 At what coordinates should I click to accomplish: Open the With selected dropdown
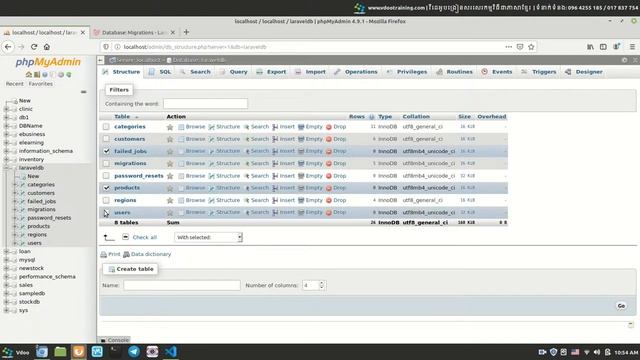coord(208,237)
